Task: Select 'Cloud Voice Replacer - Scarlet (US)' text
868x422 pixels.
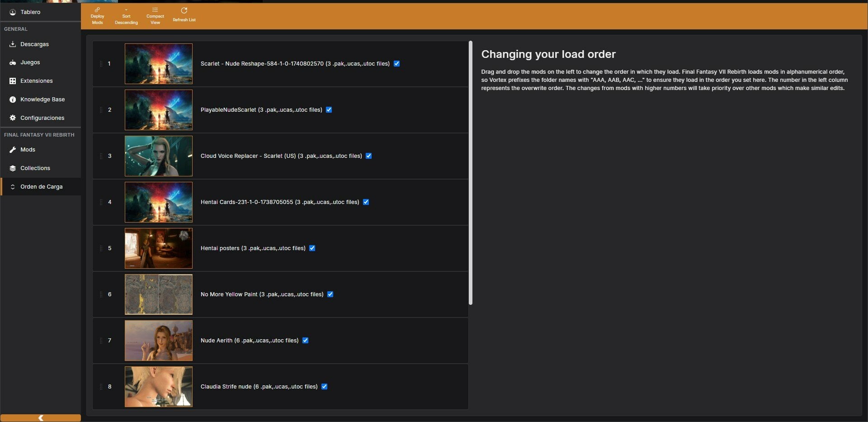Action: pyautogui.click(x=248, y=156)
